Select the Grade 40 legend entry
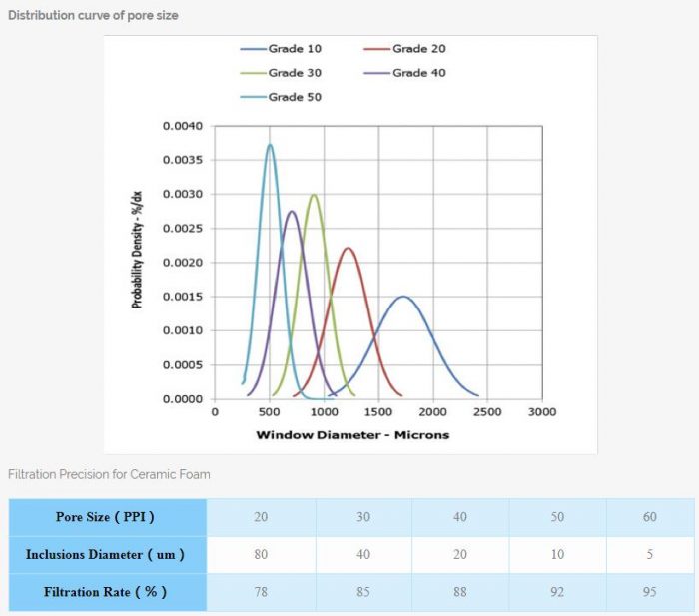The height and width of the screenshot is (616, 699). [x=420, y=73]
